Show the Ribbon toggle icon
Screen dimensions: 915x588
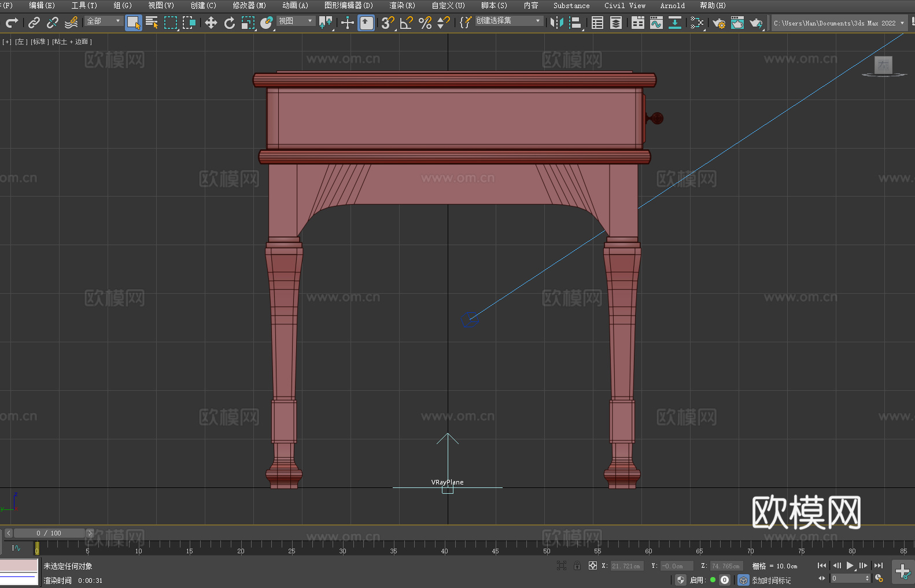click(x=638, y=23)
